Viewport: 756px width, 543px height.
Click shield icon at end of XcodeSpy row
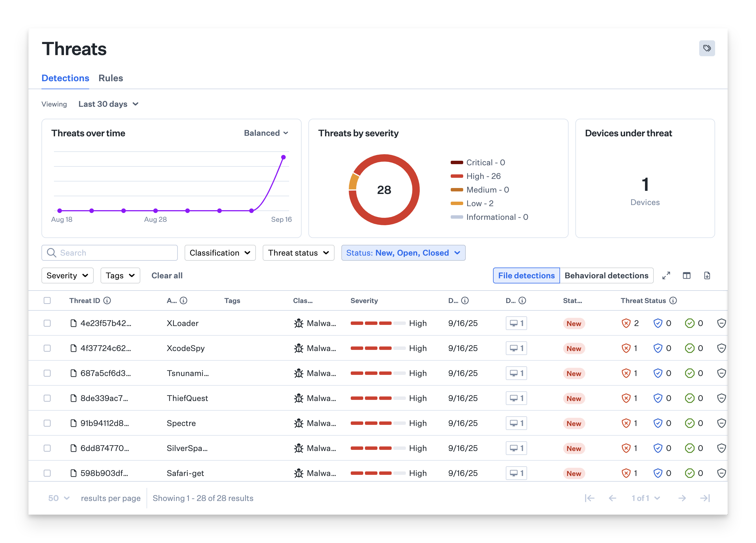tap(721, 348)
